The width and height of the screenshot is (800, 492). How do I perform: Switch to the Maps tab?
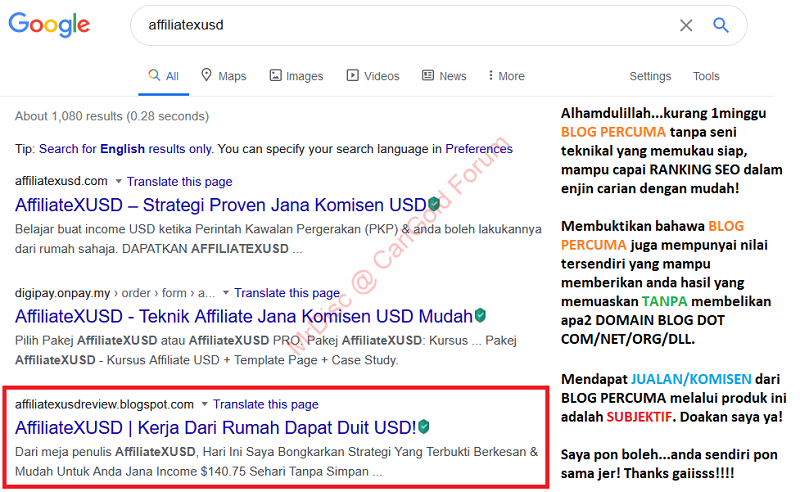coord(223,76)
